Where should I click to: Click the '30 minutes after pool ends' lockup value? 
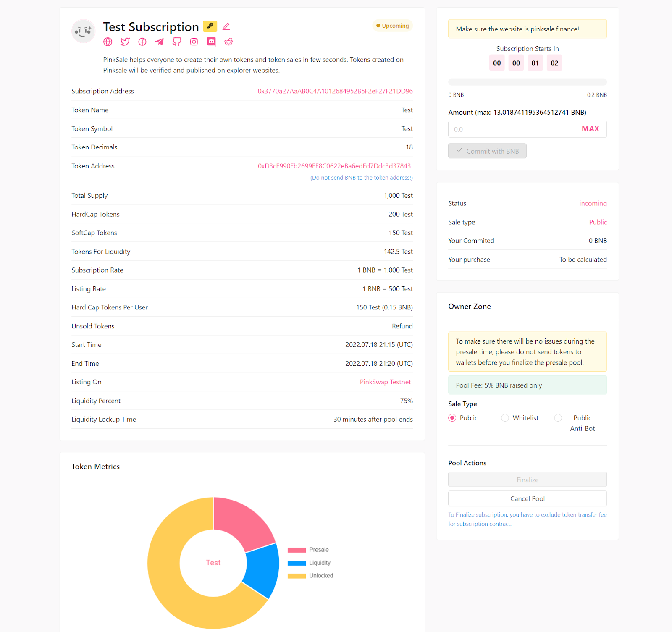click(373, 420)
